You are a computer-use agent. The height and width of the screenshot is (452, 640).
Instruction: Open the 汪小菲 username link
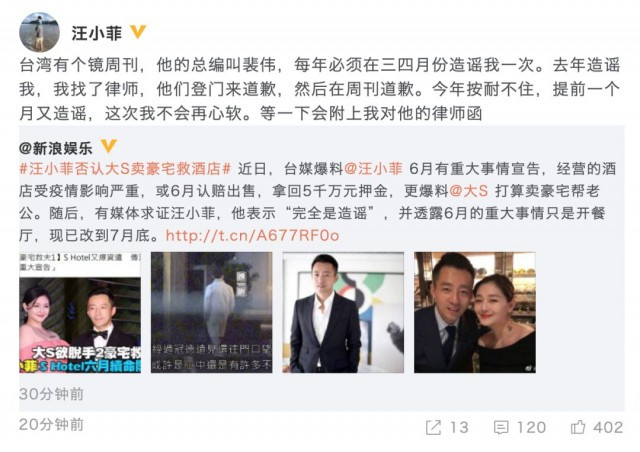pos(97,33)
